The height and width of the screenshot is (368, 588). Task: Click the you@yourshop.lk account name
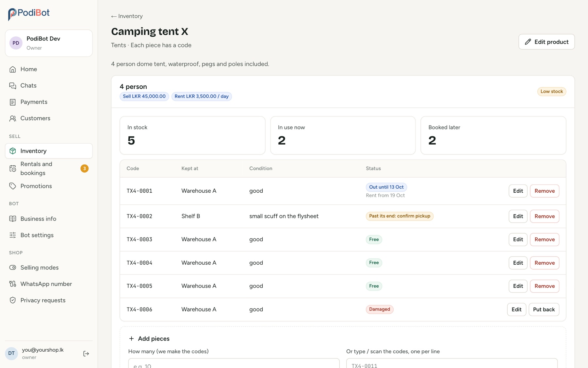43,350
